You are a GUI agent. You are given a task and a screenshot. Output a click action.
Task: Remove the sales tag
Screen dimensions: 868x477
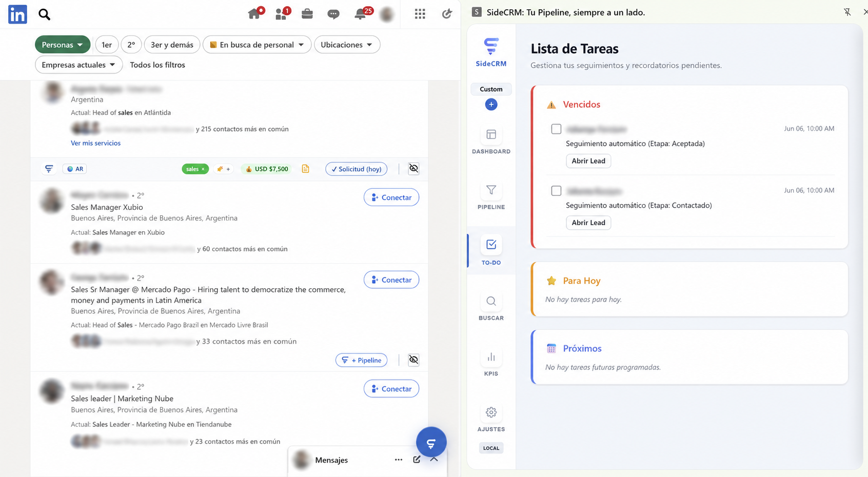[x=203, y=169]
